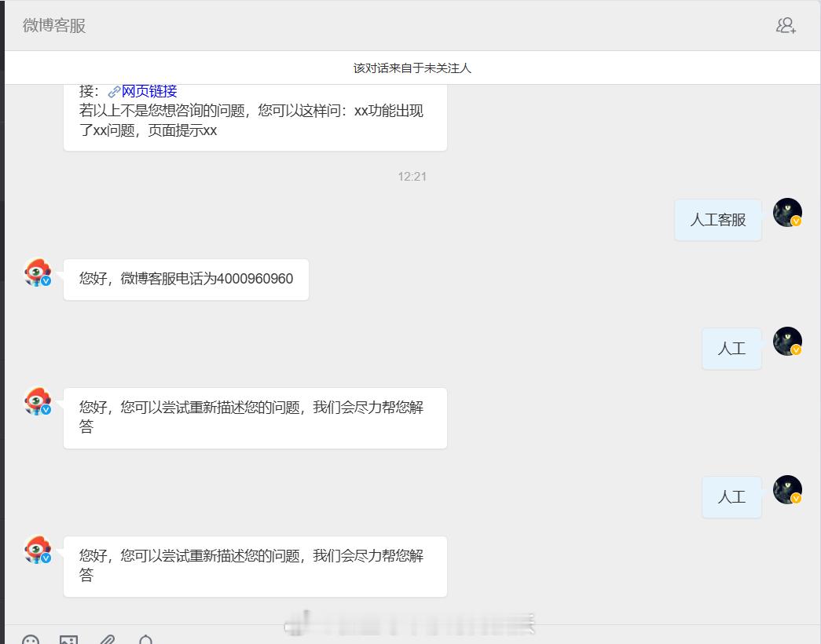821x644 pixels.
Task: Click the 12:21 timestamp
Action: tap(412, 177)
